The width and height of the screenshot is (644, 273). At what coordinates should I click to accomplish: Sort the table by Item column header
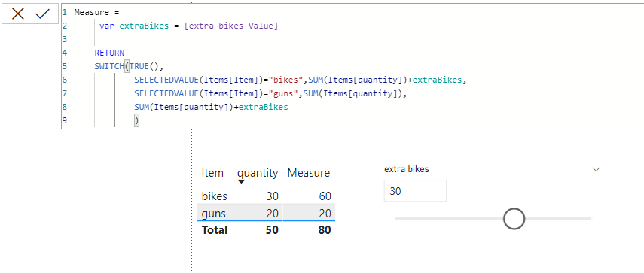212,173
